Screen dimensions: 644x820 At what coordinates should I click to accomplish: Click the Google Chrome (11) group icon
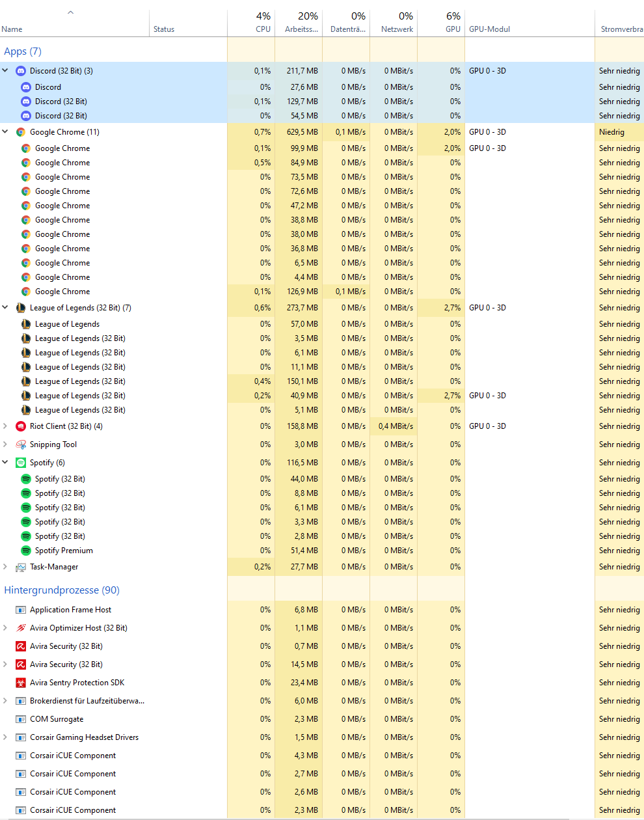click(x=21, y=132)
